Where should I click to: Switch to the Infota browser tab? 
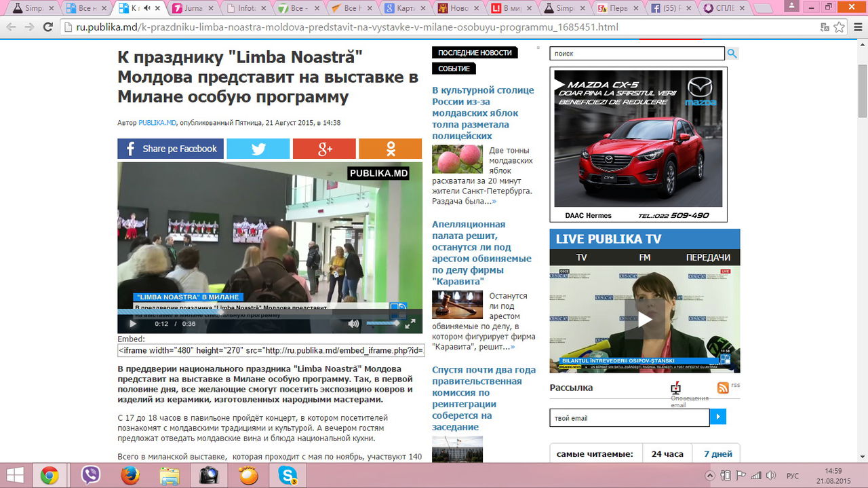pyautogui.click(x=245, y=9)
